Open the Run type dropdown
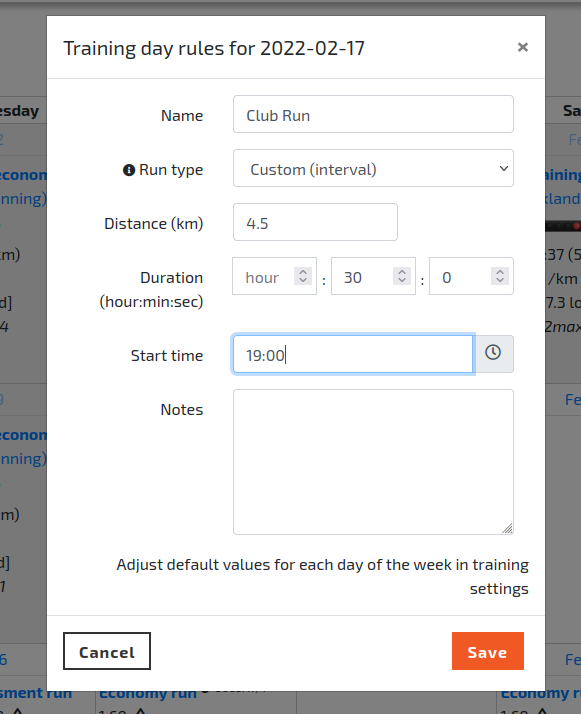Screen dimensions: 581x714 tap(373, 168)
